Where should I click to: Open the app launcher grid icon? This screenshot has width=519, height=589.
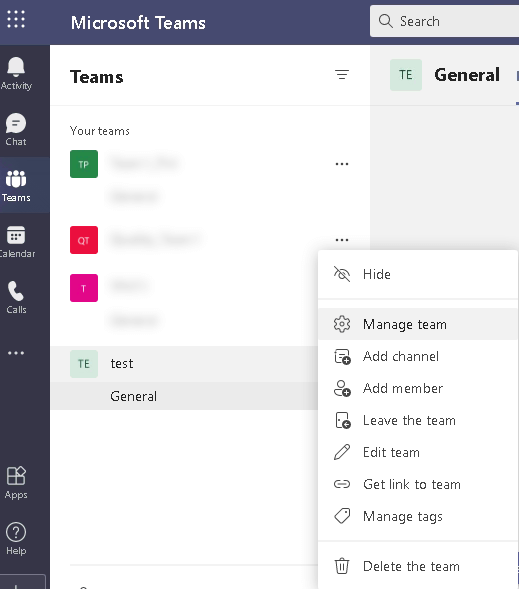pos(16,19)
